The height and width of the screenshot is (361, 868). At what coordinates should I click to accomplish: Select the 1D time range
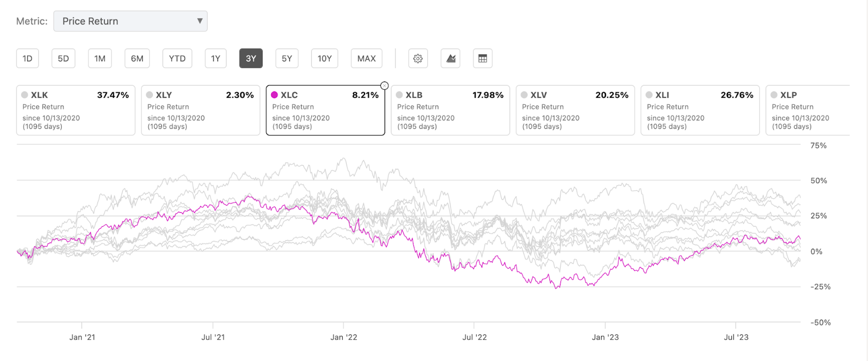(x=28, y=59)
